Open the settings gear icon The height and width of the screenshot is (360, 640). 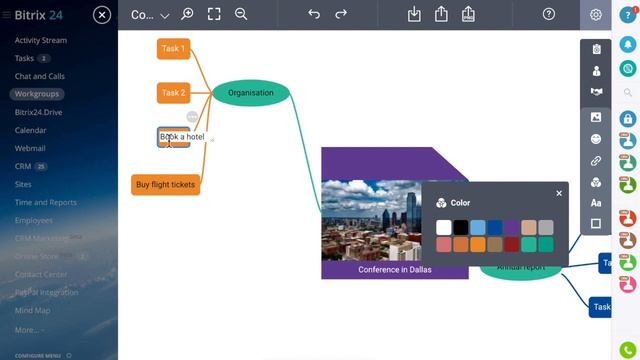[x=596, y=15]
